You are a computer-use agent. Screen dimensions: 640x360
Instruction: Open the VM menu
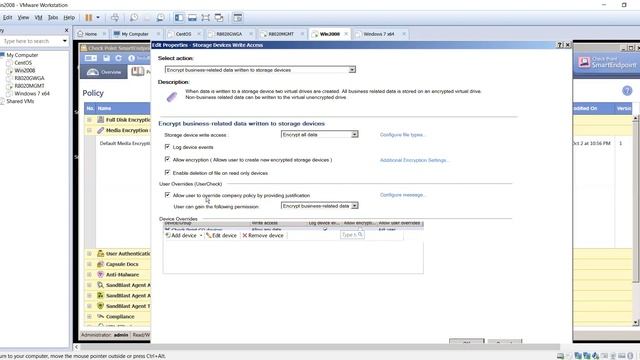[38, 18]
